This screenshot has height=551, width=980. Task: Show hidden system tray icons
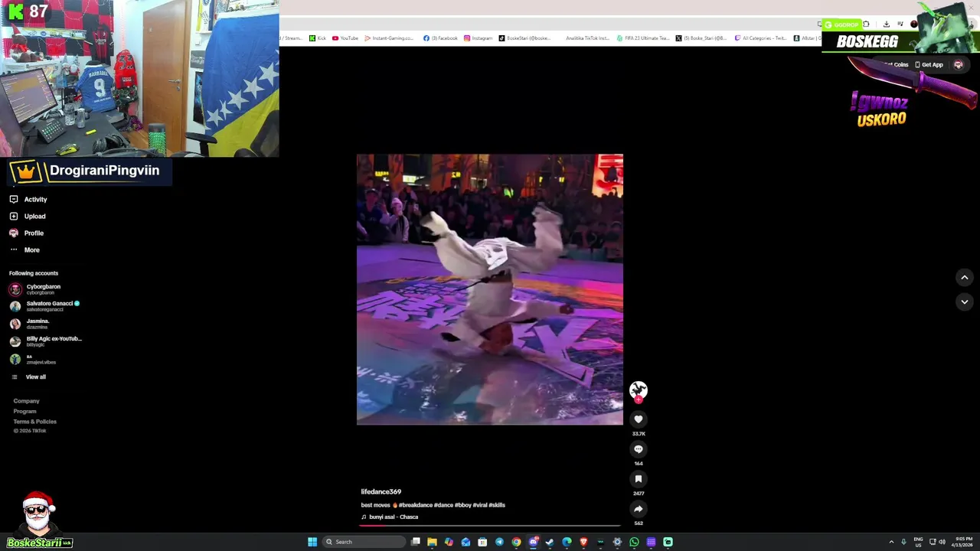pos(891,542)
